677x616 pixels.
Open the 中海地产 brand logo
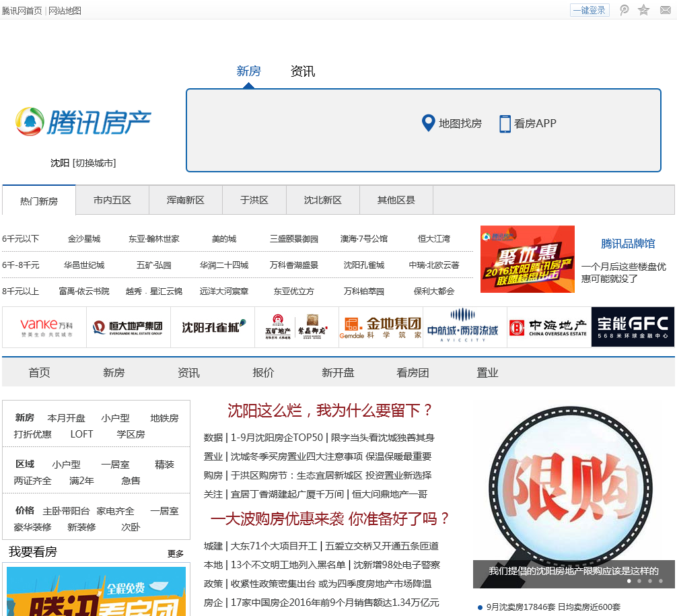pos(548,327)
